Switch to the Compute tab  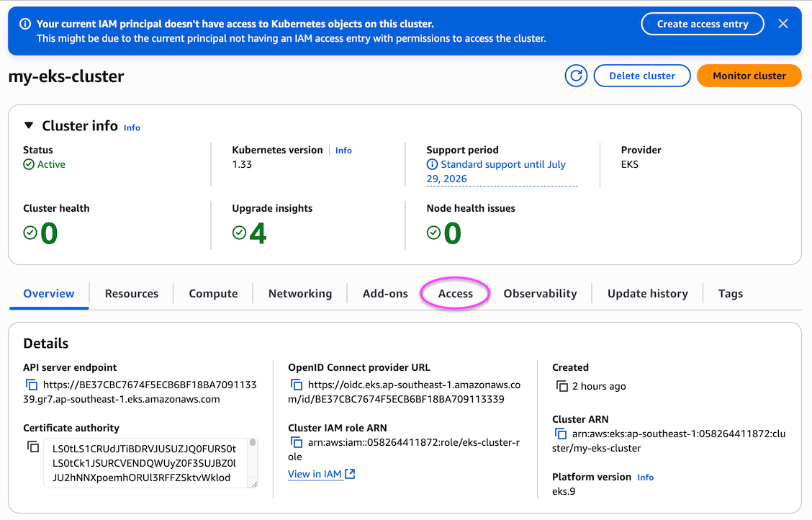click(x=213, y=294)
